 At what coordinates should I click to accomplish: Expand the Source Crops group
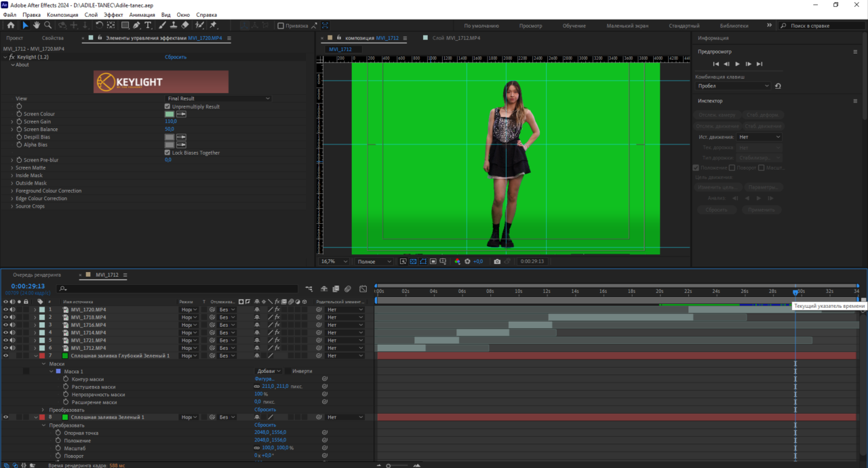pos(12,206)
